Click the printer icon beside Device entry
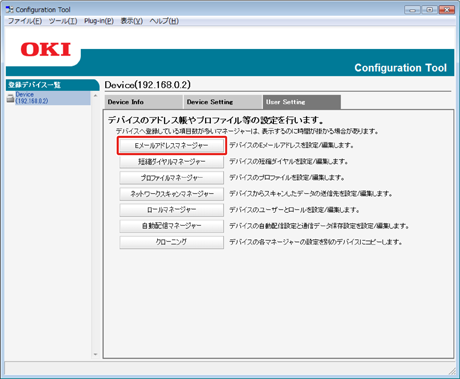Screen dimensions: 460x379 [10, 98]
